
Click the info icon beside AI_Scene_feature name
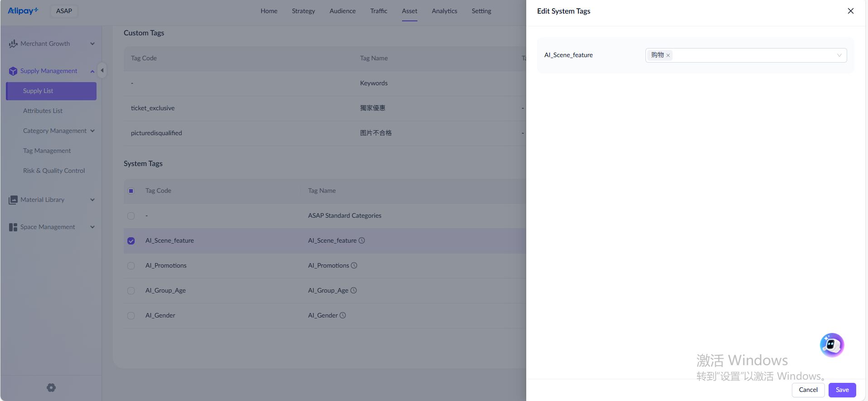pyautogui.click(x=362, y=240)
